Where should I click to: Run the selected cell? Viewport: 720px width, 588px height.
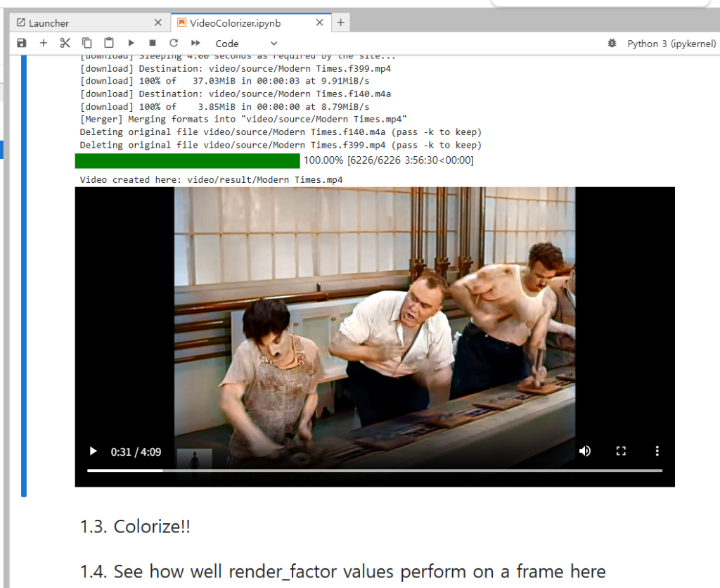pyautogui.click(x=131, y=43)
